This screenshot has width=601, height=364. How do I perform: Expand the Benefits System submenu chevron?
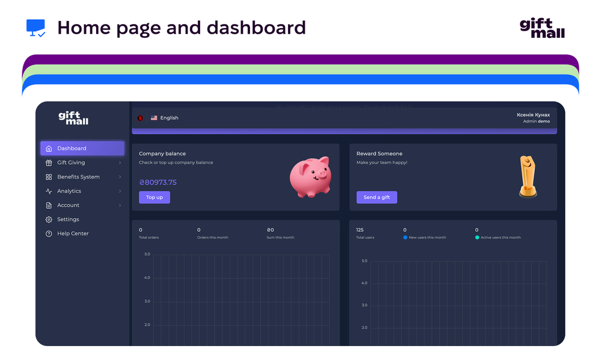[x=118, y=177]
